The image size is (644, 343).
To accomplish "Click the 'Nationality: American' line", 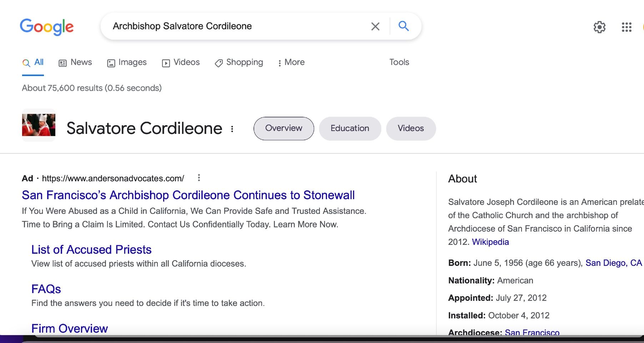I will (490, 281).
